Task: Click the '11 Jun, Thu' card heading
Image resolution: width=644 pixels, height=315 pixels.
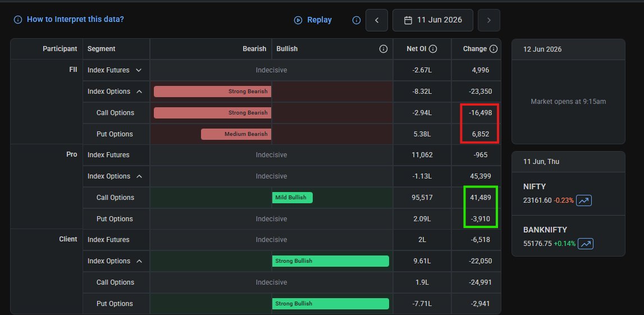Action: coord(541,162)
